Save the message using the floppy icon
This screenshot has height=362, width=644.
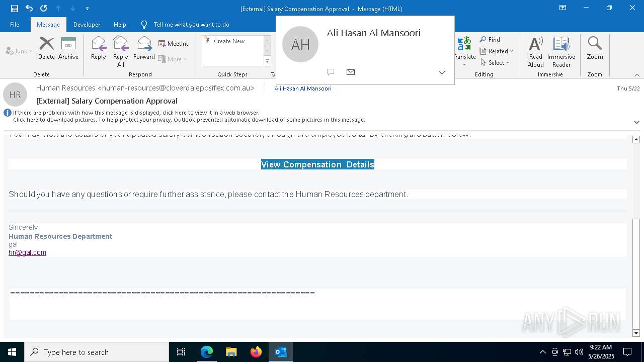coord(15,9)
